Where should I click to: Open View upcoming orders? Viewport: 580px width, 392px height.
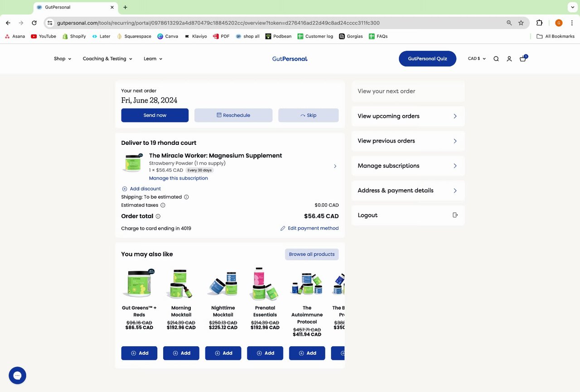point(408,116)
